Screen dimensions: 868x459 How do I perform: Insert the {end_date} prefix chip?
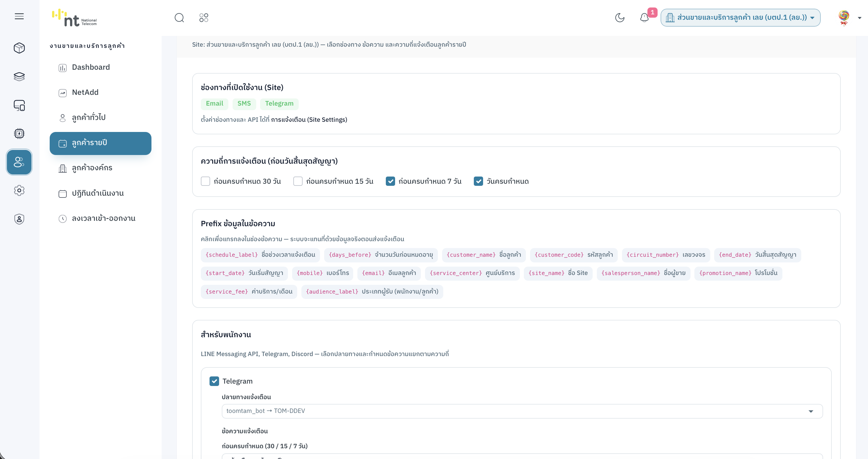757,255
